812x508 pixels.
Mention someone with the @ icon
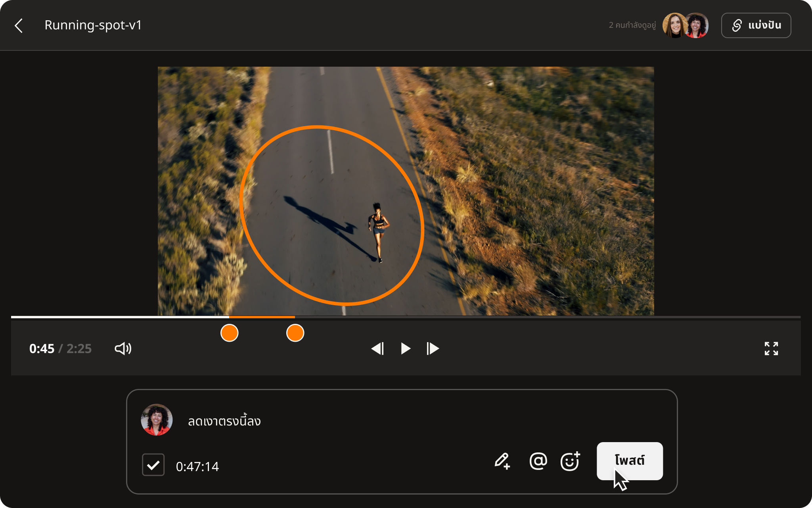(538, 461)
